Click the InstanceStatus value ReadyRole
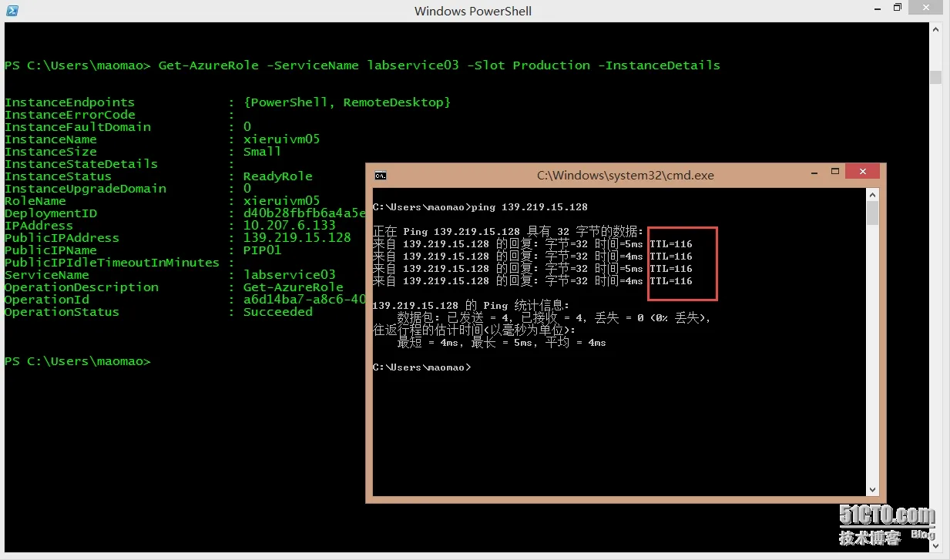950x560 pixels. point(277,176)
